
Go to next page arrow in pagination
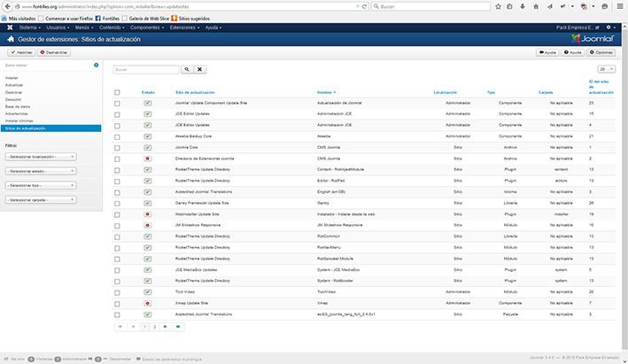coord(166,327)
